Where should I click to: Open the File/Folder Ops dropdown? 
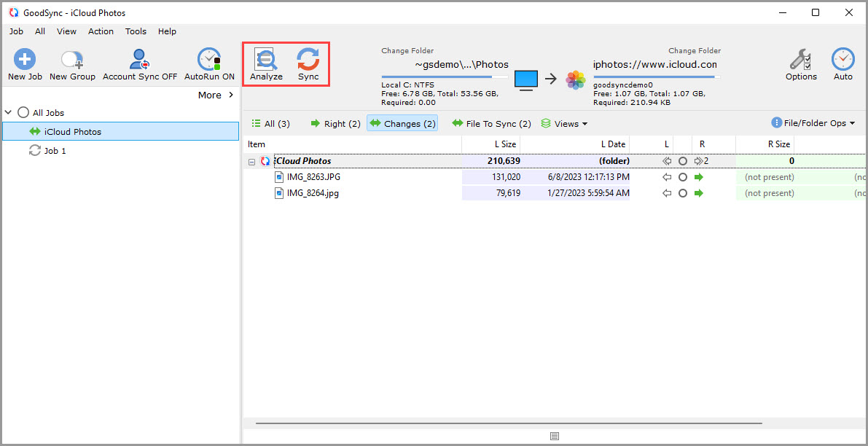(x=813, y=123)
